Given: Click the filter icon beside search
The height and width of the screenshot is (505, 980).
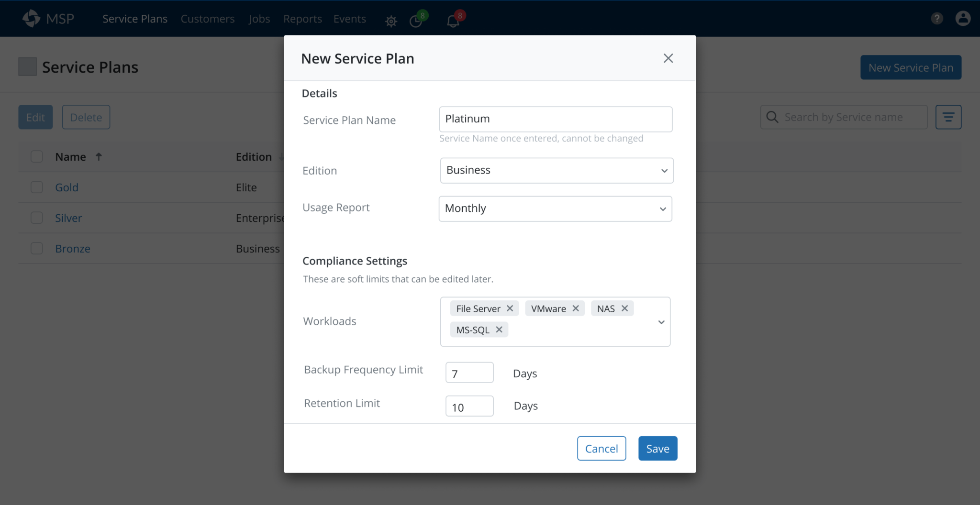Looking at the screenshot, I should (948, 117).
